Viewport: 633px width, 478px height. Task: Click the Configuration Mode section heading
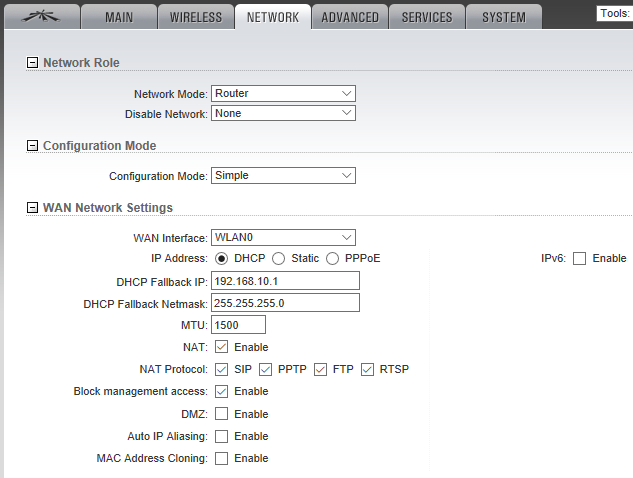pyautogui.click(x=99, y=145)
